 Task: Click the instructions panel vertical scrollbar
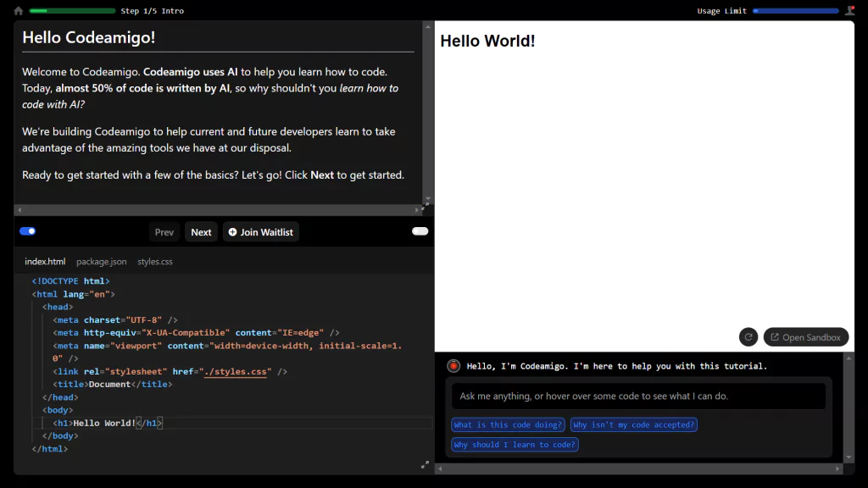pos(427,113)
